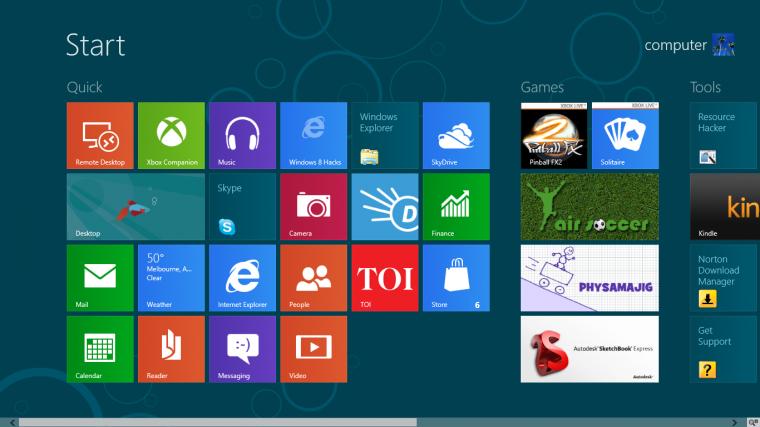Open the Weather tile showing Melbourne
This screenshot has width=760, height=427.
[x=171, y=278]
